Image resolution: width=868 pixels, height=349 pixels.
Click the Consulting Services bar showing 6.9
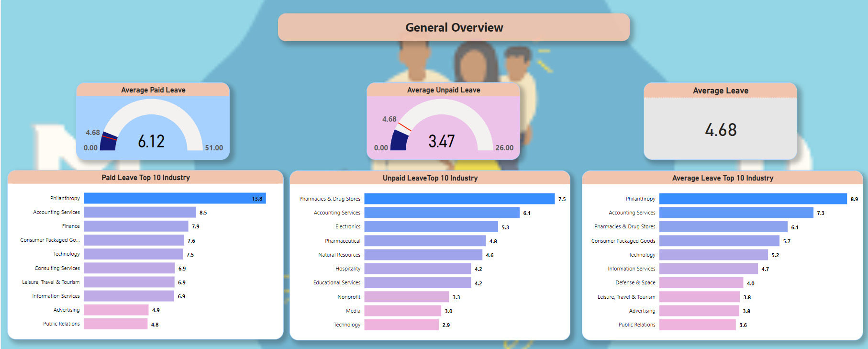coord(129,268)
